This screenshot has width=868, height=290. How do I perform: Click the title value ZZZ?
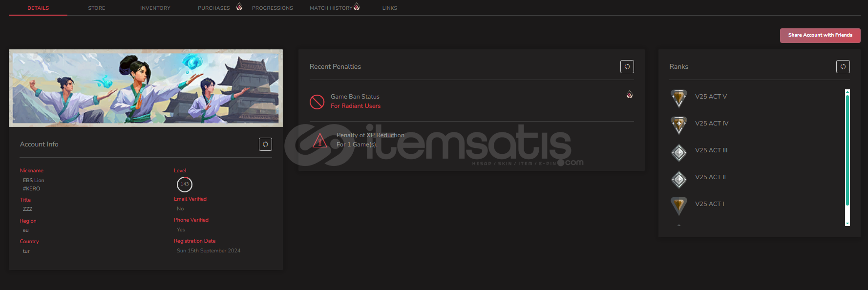click(x=28, y=209)
